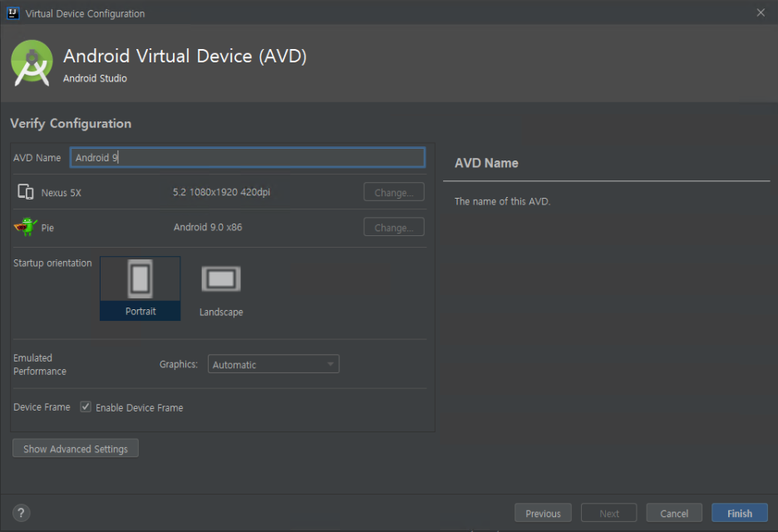
Task: Click 'Android Virtual Device (AVD)' title
Action: 185,56
